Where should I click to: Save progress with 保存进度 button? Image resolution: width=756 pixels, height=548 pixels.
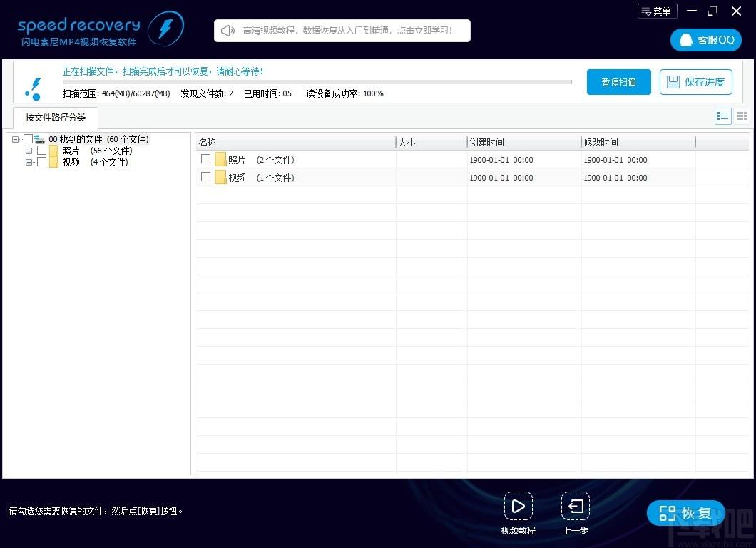(695, 82)
